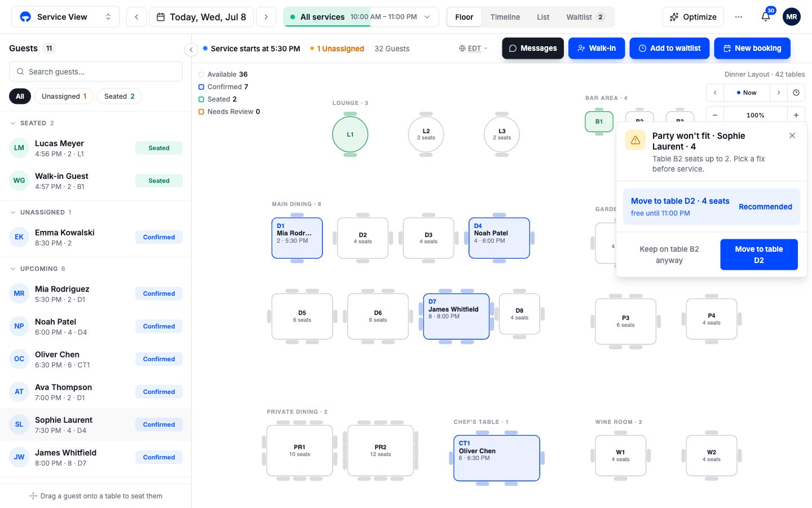
Task: Open the Service View dropdown
Action: coord(65,17)
